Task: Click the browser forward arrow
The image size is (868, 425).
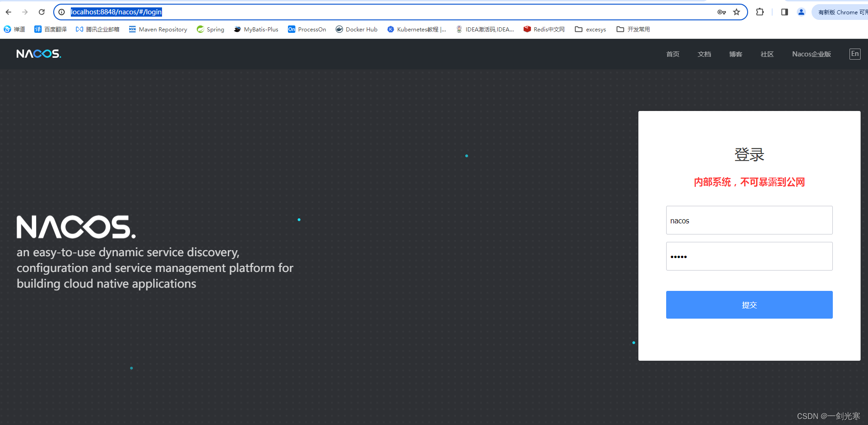Action: click(x=25, y=12)
